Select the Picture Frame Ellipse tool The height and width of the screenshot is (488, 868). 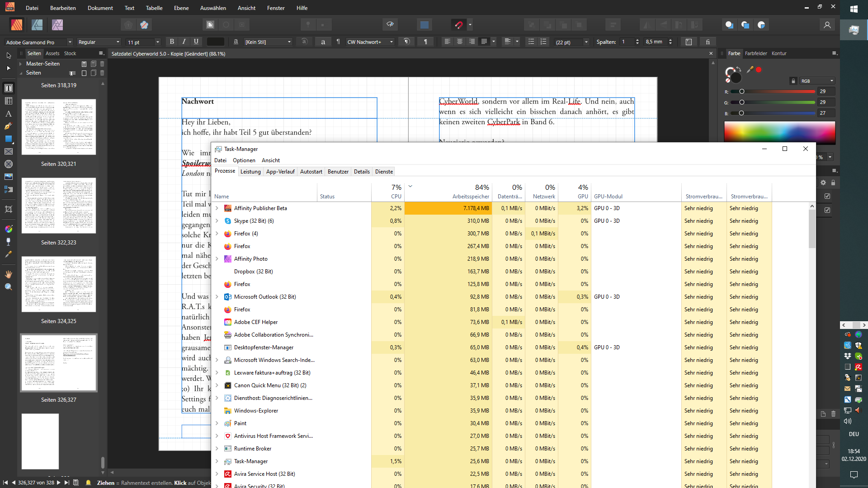[x=8, y=164]
